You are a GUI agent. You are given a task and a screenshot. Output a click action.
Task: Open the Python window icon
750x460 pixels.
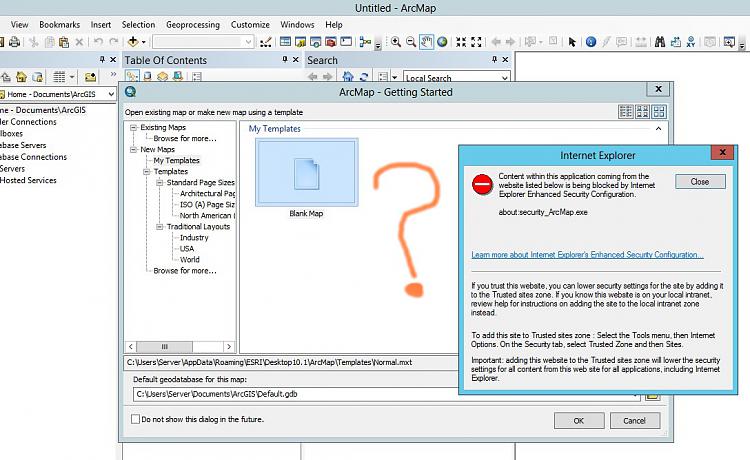tap(346, 42)
